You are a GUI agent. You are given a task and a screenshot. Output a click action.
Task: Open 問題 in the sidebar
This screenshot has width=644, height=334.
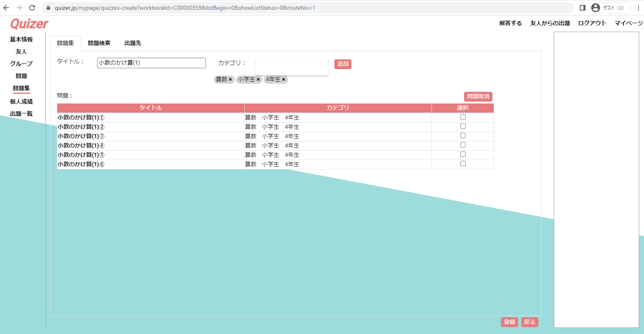[22, 76]
